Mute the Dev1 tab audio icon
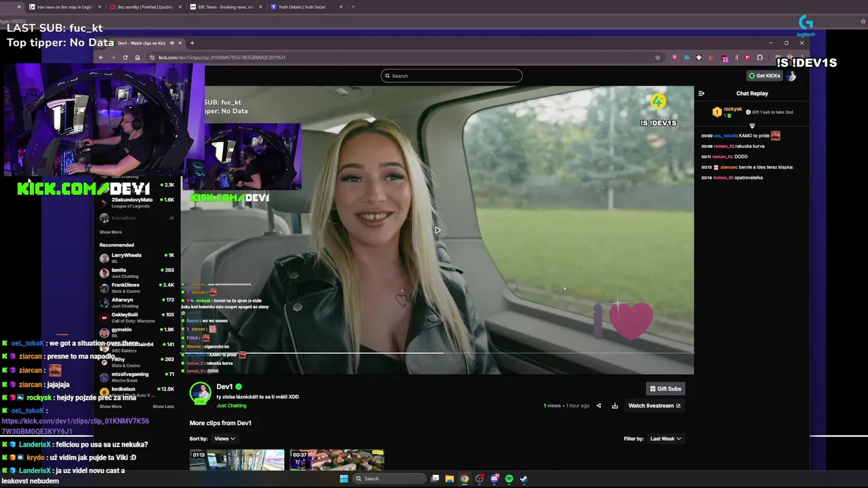868x488 pixels. point(171,43)
